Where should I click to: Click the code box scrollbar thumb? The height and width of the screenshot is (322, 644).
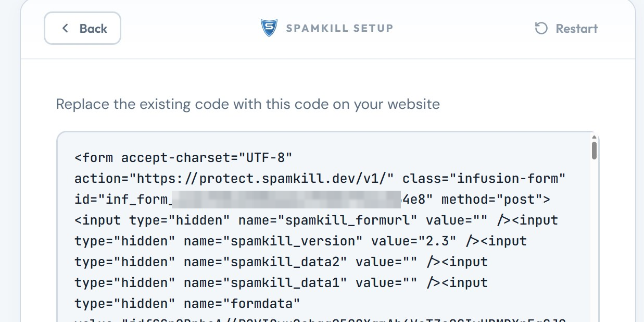click(594, 150)
